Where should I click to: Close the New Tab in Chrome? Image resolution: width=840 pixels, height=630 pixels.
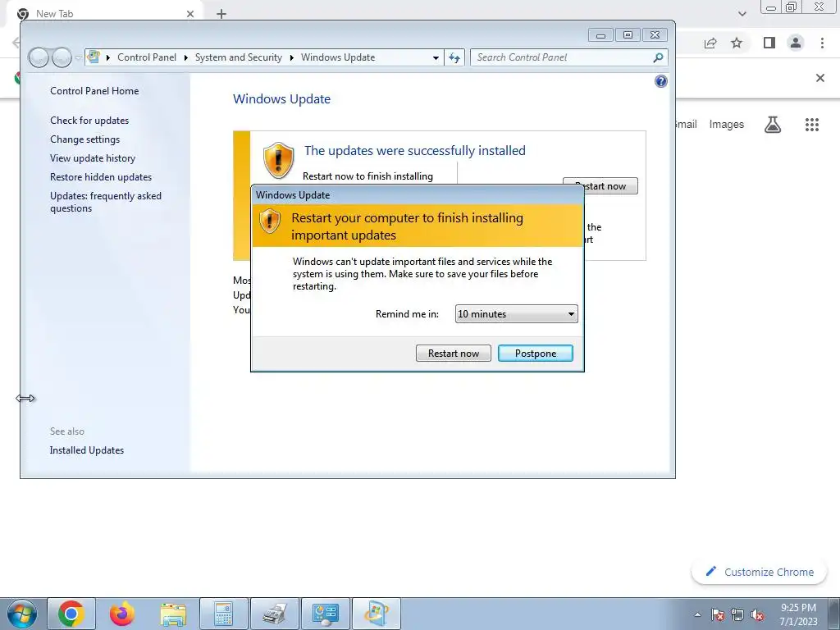190,14
